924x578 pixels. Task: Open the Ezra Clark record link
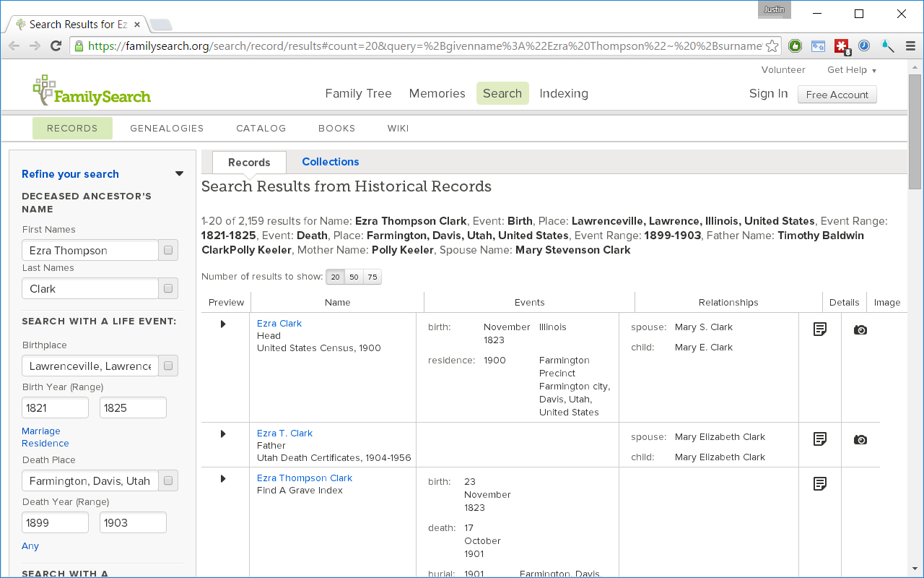(279, 324)
